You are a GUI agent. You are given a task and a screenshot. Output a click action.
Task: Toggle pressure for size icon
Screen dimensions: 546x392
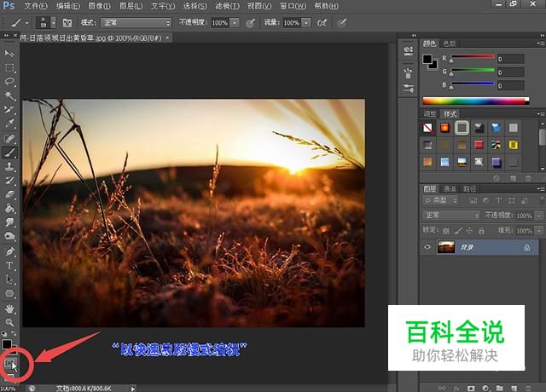coord(341,23)
